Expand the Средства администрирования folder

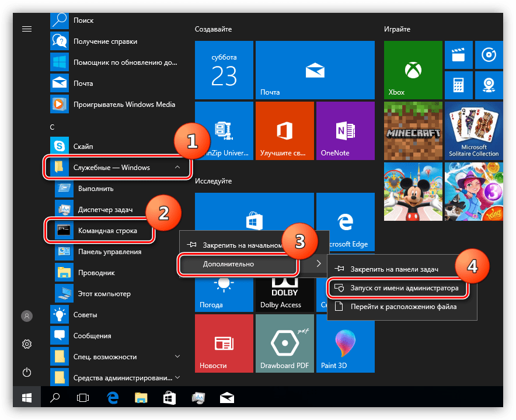(x=177, y=377)
